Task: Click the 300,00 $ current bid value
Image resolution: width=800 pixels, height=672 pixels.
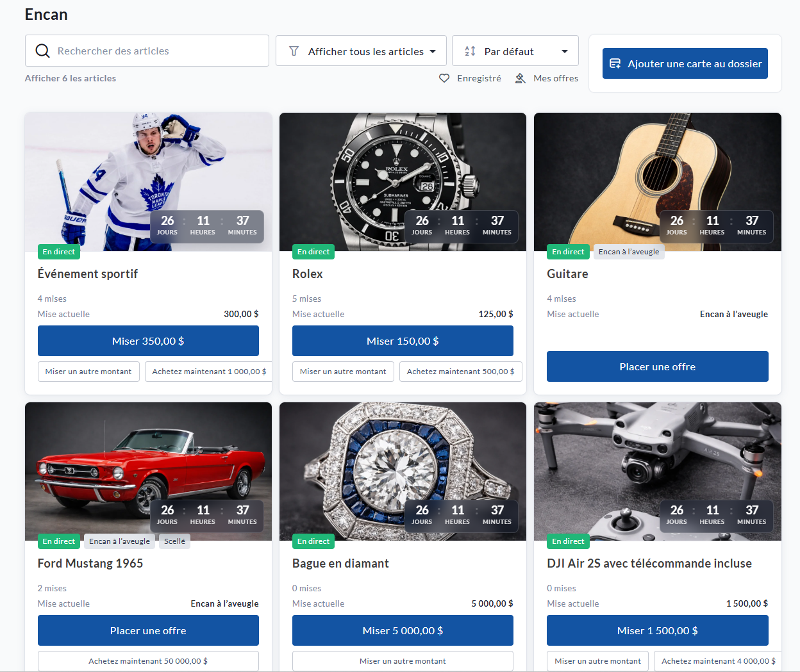Action: (241, 314)
